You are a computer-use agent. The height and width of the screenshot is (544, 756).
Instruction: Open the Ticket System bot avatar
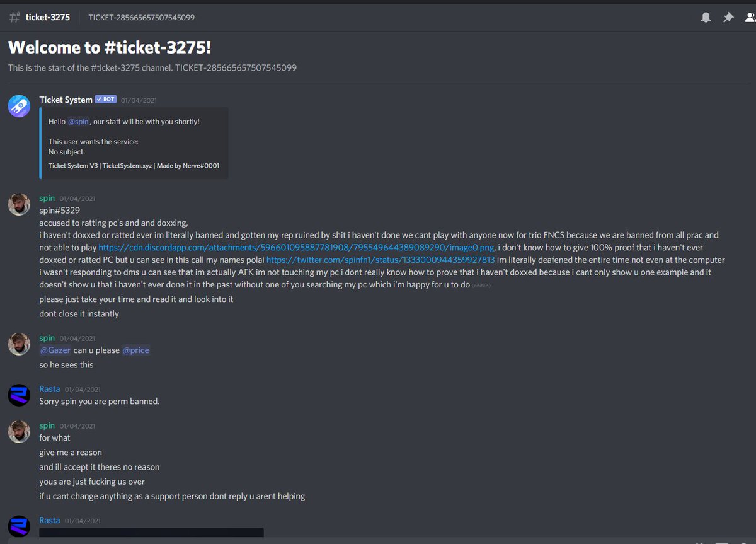[x=19, y=105]
